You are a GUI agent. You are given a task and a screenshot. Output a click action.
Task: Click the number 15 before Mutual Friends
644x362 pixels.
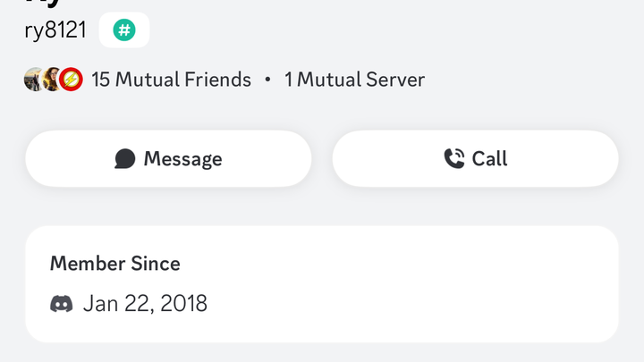pyautogui.click(x=100, y=80)
